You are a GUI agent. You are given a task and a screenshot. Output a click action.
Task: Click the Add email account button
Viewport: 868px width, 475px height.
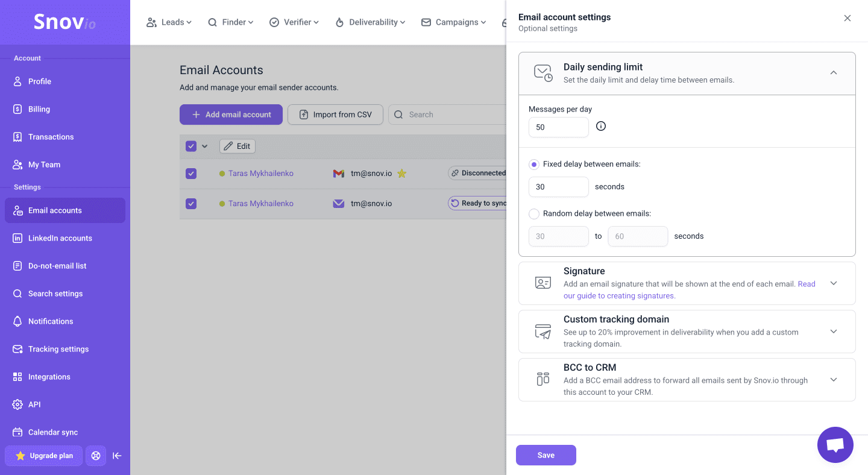(231, 115)
